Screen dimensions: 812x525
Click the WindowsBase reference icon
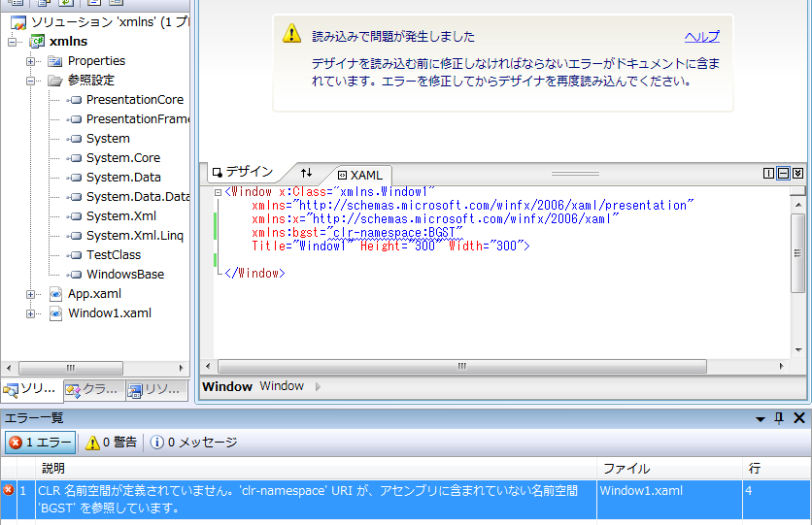pyautogui.click(x=75, y=274)
